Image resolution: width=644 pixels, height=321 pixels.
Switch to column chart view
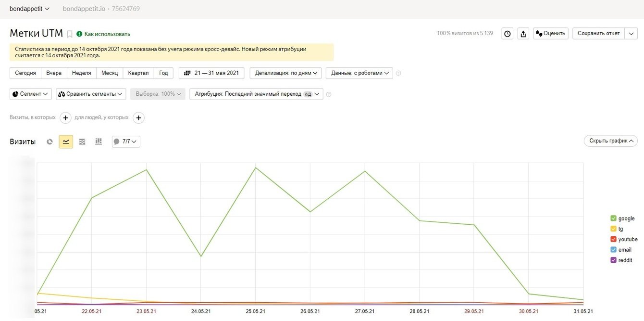click(x=99, y=141)
